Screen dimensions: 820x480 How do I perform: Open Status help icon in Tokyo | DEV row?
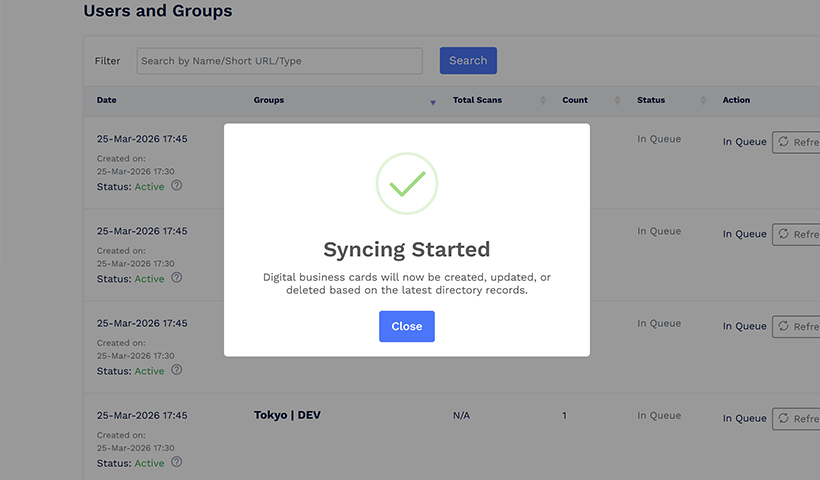[177, 462]
